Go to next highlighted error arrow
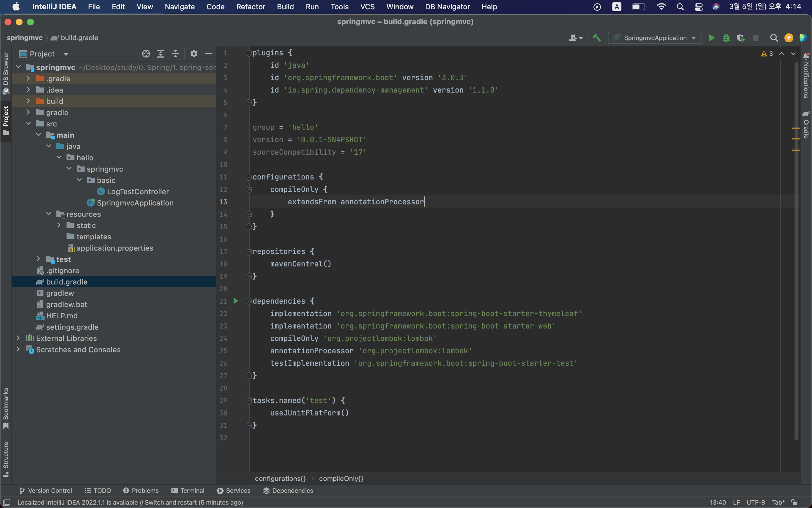 [x=793, y=54]
